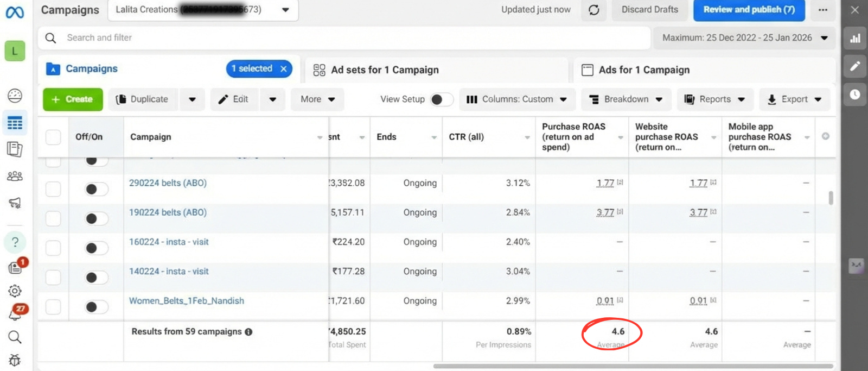Click the search magnifier in filter bar
Image resolution: width=868 pixels, height=371 pixels.
point(50,37)
